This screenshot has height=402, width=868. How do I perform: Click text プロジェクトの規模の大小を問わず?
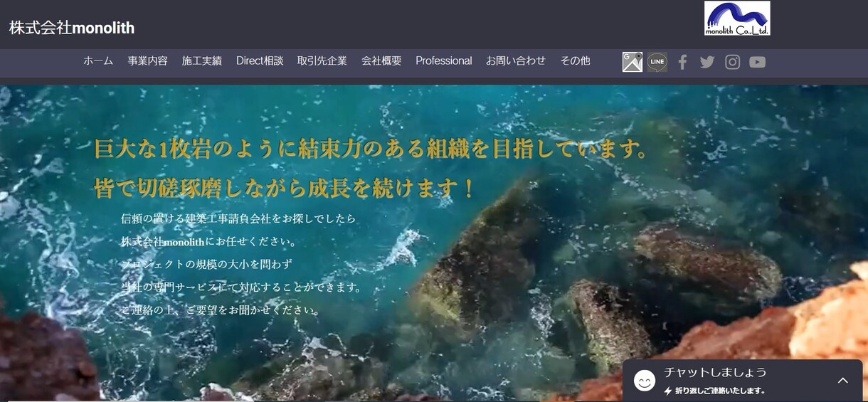pos(206,265)
